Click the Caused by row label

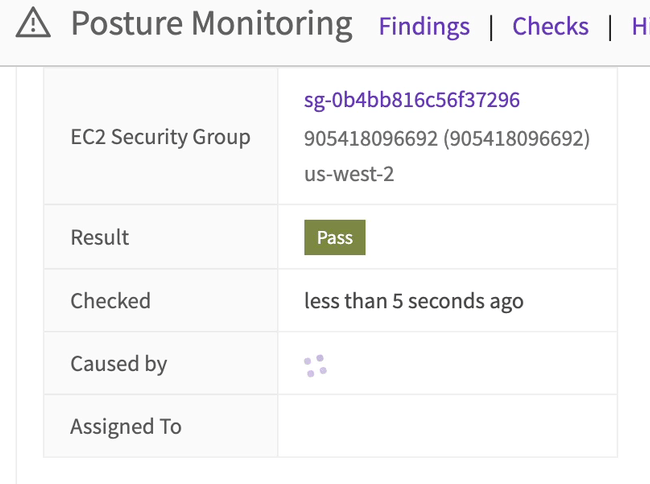click(118, 364)
